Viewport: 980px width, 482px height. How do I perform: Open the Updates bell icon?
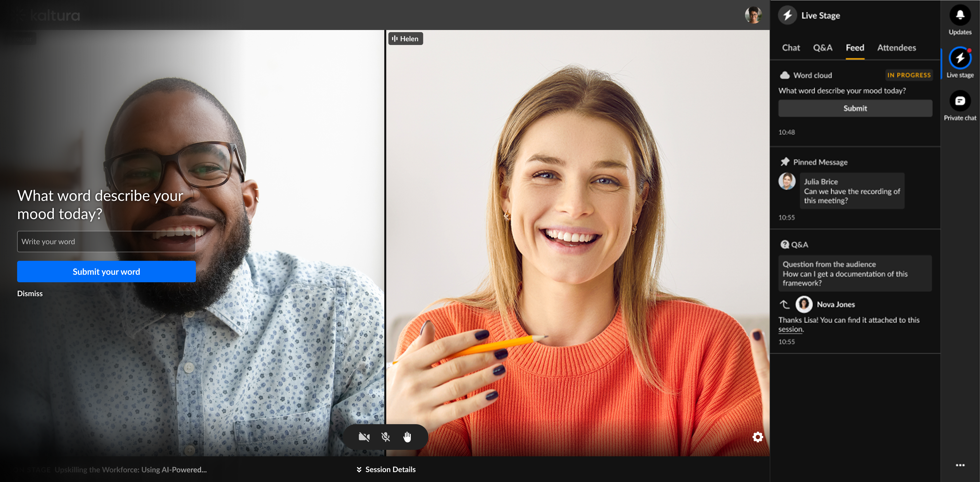pyautogui.click(x=959, y=15)
